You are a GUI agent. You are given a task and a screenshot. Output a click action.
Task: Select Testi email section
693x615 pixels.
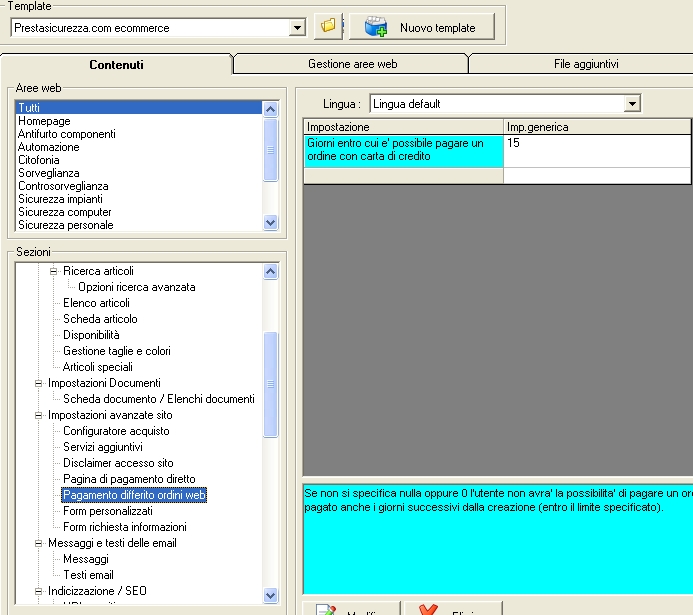(x=90, y=575)
